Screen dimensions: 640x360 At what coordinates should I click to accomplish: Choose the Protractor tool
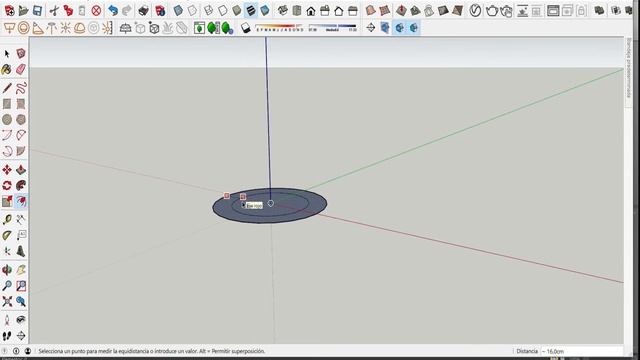click(7, 235)
